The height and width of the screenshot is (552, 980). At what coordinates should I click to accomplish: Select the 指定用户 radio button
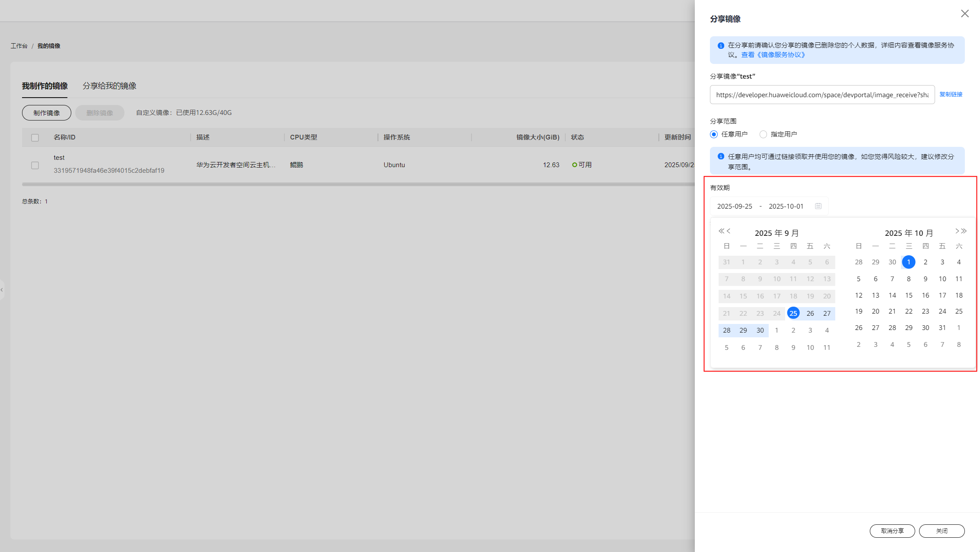[764, 134]
